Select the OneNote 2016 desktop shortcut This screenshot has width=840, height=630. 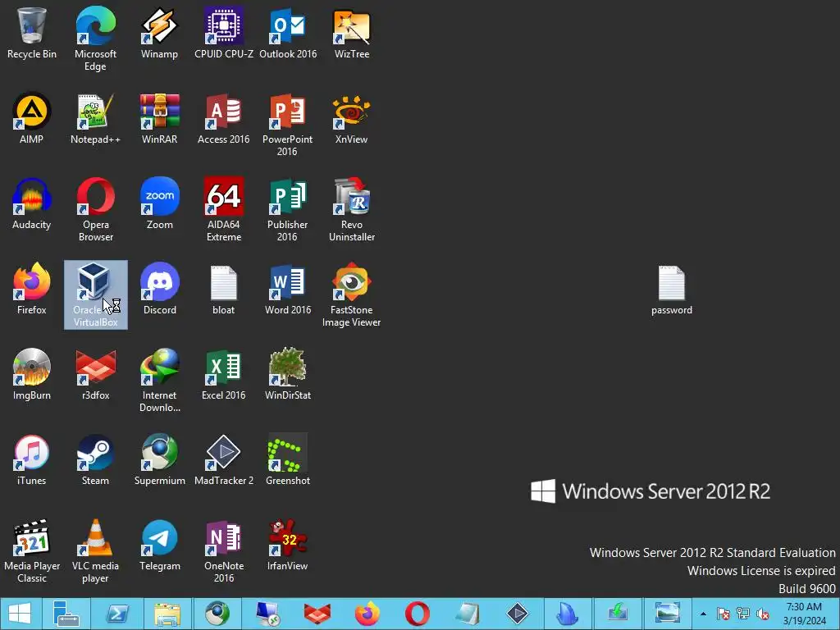[224, 550]
